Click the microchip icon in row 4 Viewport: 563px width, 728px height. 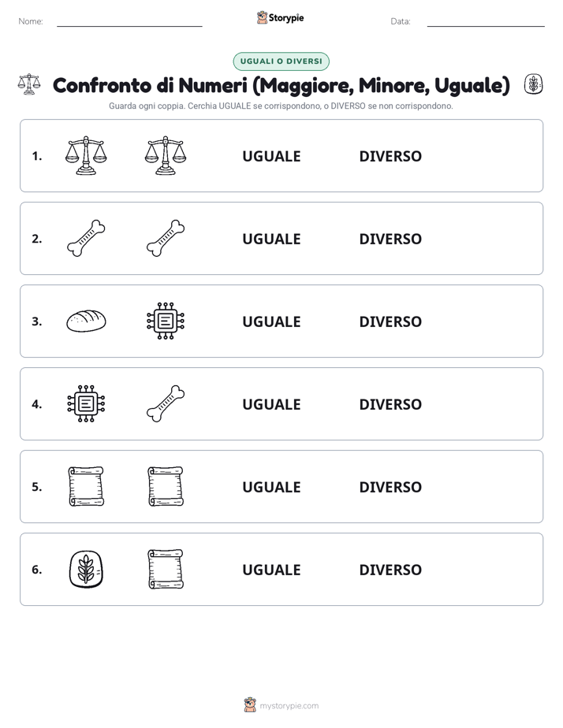pos(86,403)
